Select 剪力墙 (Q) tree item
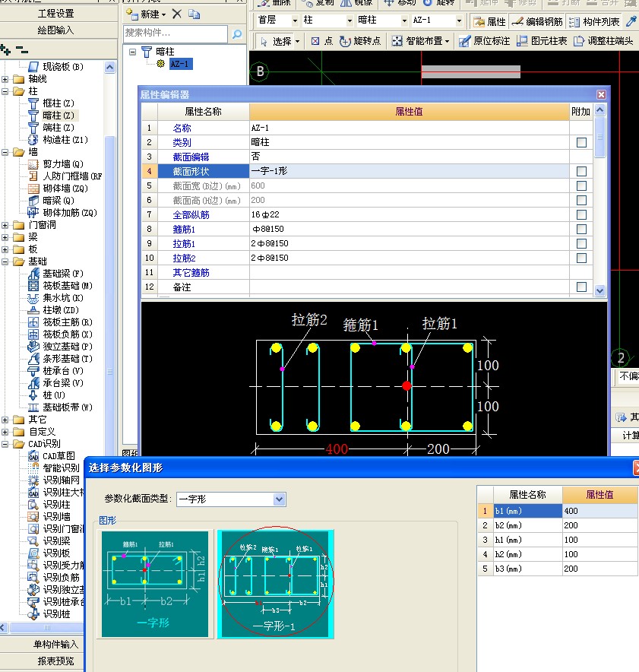The image size is (639, 672). [63, 164]
